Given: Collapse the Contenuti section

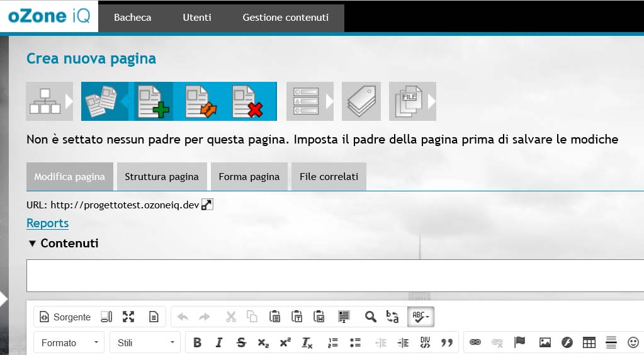Looking at the screenshot, I should coord(33,244).
